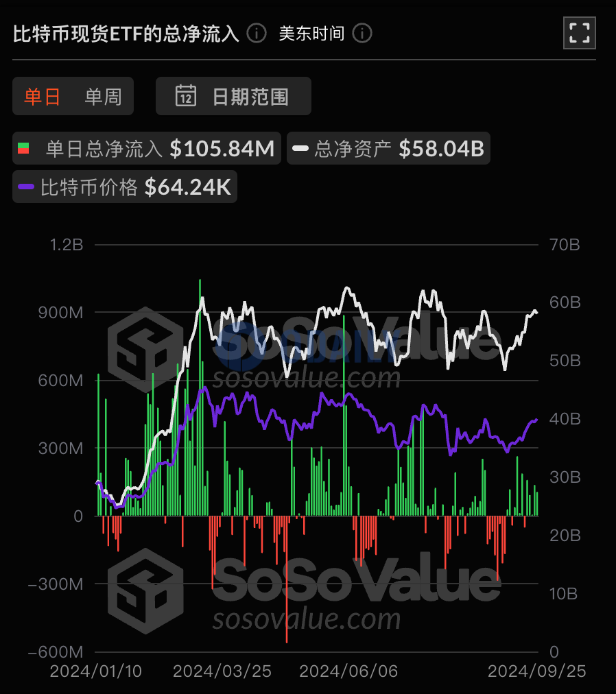Click the 美东时间 label
616x694 pixels.
point(311,33)
